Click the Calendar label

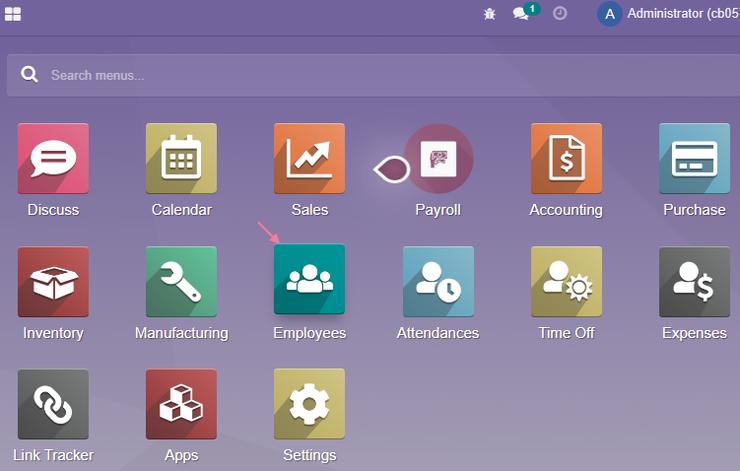click(x=181, y=210)
